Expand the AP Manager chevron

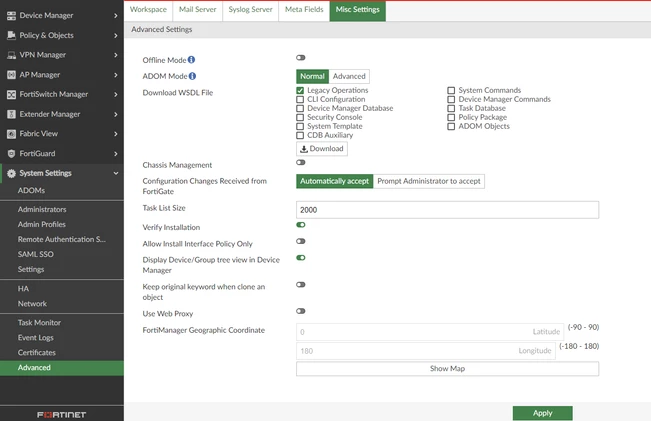coord(116,75)
